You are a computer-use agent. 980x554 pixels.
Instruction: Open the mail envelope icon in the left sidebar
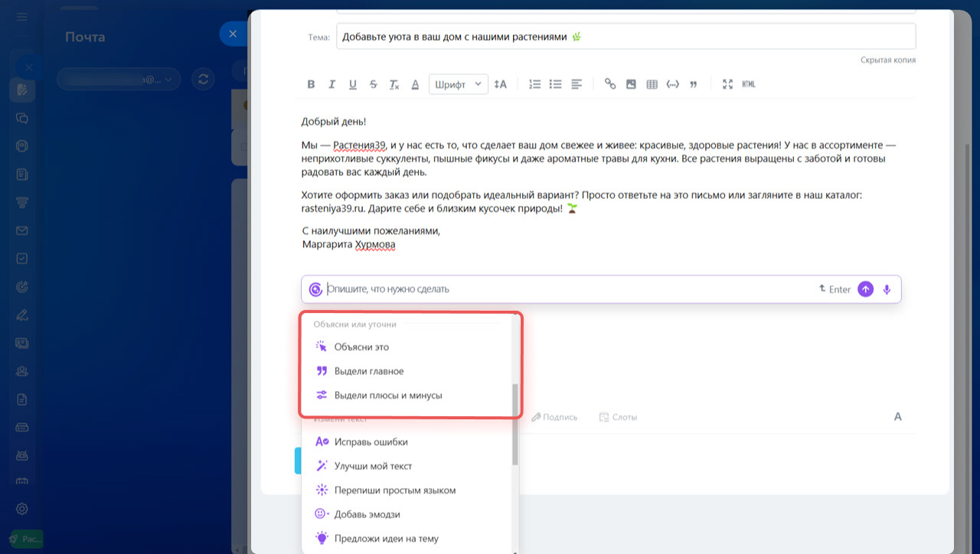click(22, 230)
